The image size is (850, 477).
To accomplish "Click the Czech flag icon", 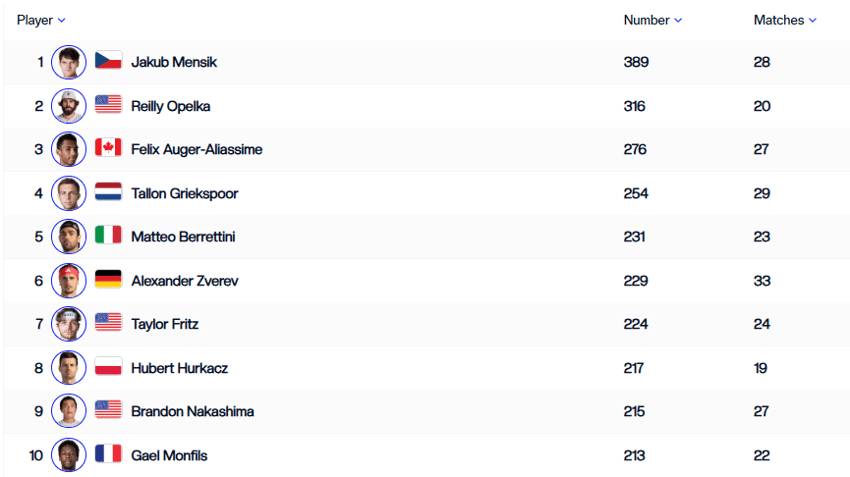I will [108, 60].
